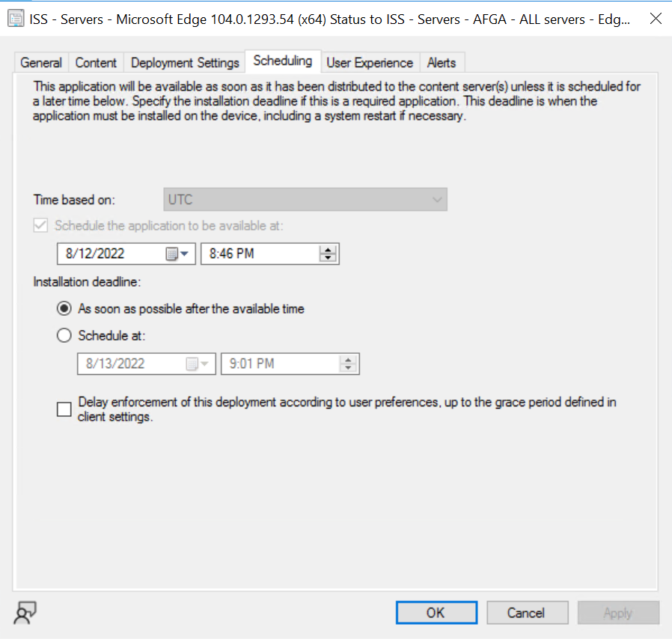Screen dimensions: 672x639
Task: Decrease deadline time with spinner down arrow
Action: (x=348, y=367)
